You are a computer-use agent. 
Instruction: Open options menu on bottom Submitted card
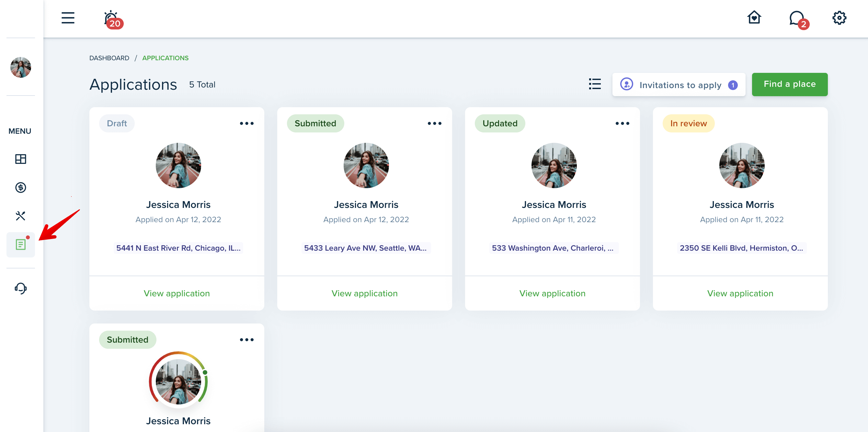point(247,340)
